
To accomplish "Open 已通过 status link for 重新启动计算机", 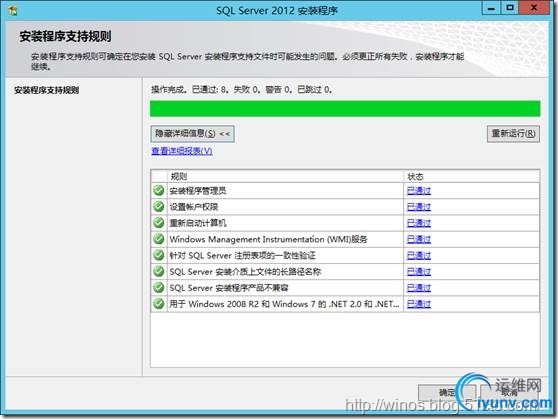I will tap(419, 223).
